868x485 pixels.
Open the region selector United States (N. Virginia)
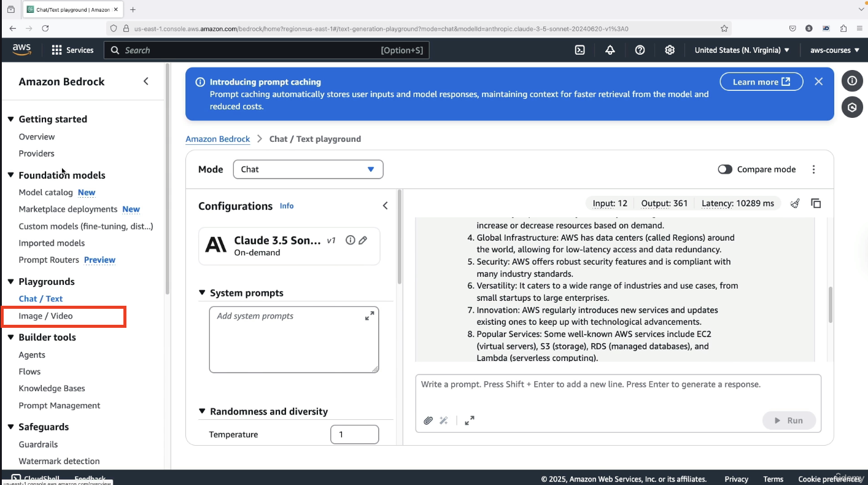coord(742,50)
